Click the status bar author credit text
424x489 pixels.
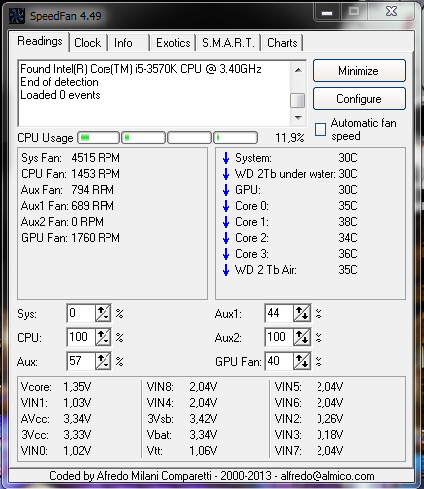tap(212, 476)
